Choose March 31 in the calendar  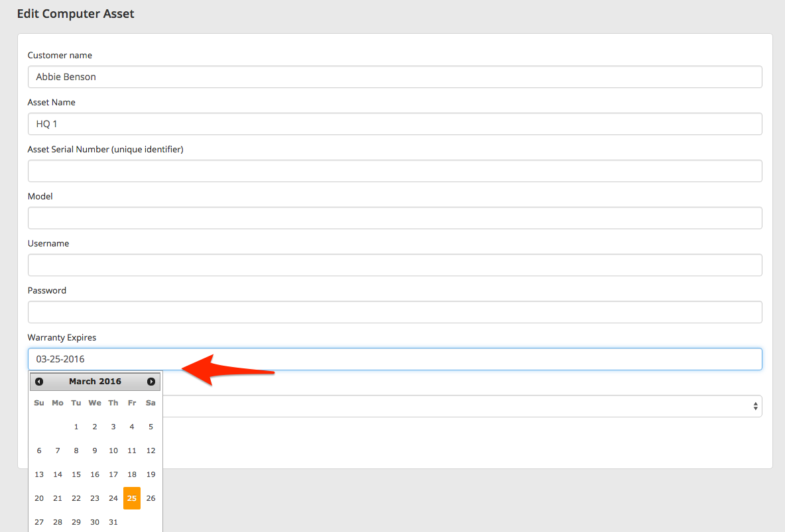pyautogui.click(x=113, y=522)
